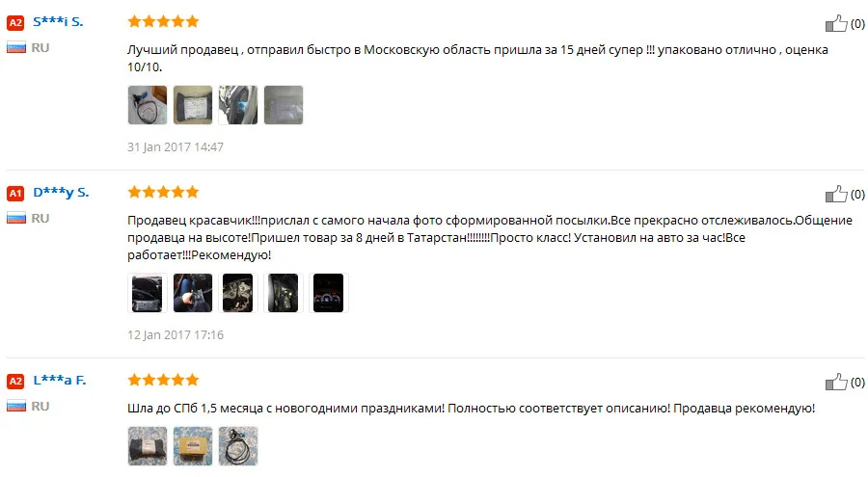
Task: Open second photo showing package in S***i S. review
Action: 193,105
